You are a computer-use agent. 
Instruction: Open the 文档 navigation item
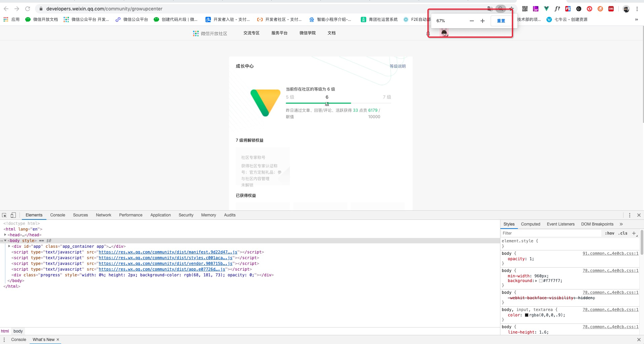tap(332, 33)
